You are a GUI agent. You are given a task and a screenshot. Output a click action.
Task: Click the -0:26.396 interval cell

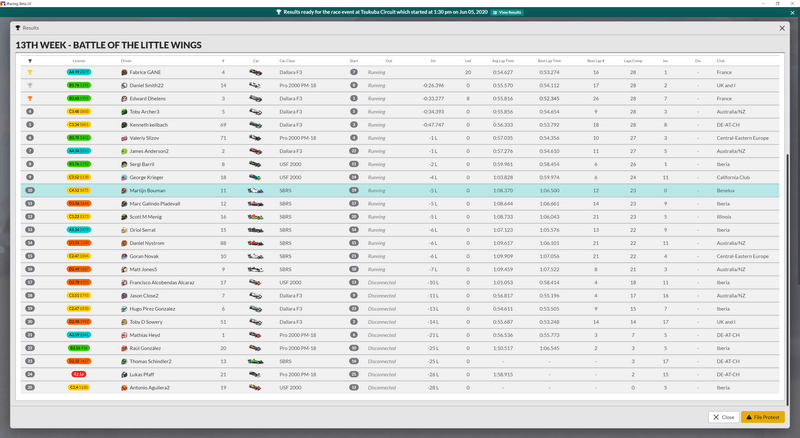pos(433,85)
